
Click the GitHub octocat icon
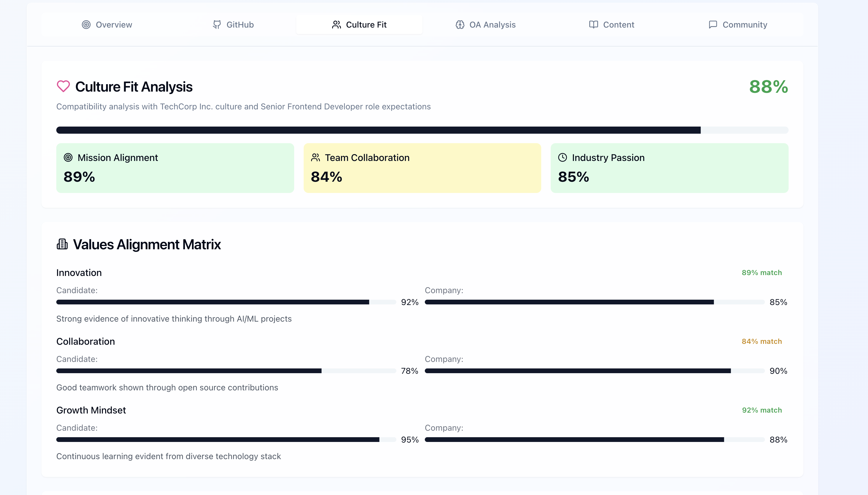pyautogui.click(x=217, y=25)
